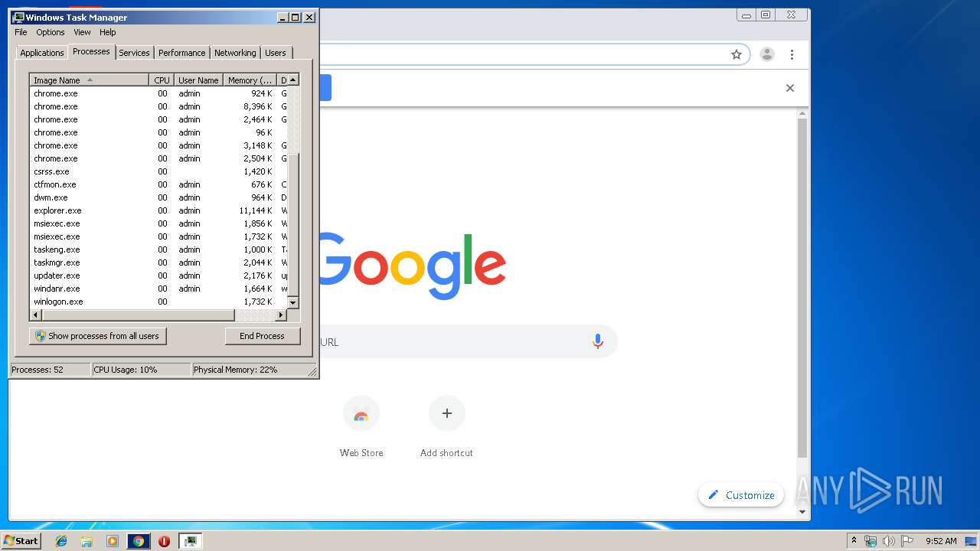This screenshot has width=980, height=551.
Task: Open Internet Explorer from the taskbar
Action: [61, 541]
